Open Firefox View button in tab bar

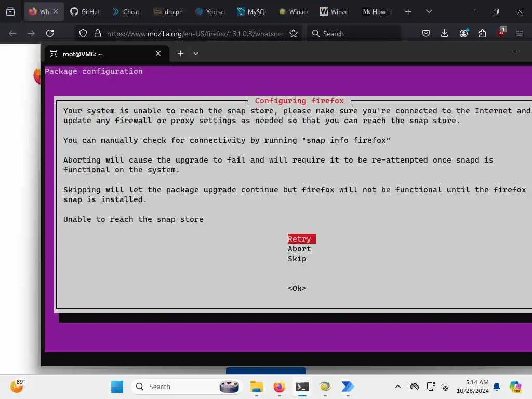[x=10, y=11]
